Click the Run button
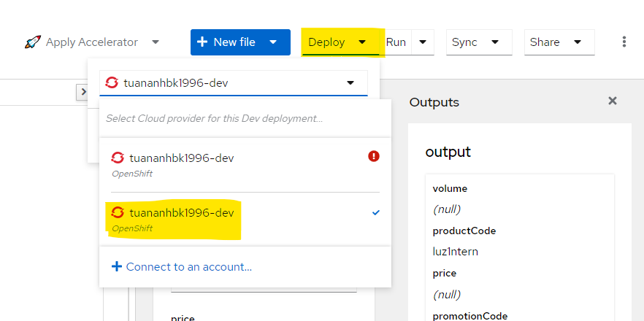This screenshot has width=644, height=321. click(x=396, y=42)
